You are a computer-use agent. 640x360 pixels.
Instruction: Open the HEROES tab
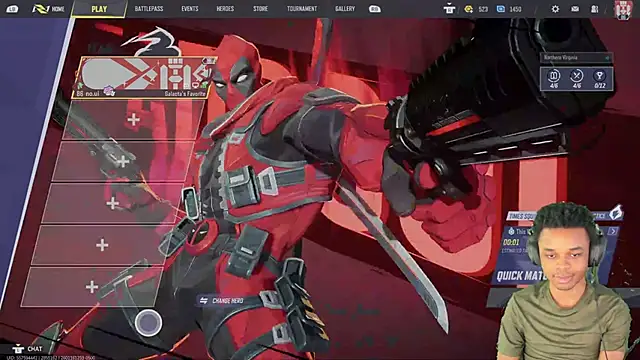pyautogui.click(x=225, y=9)
